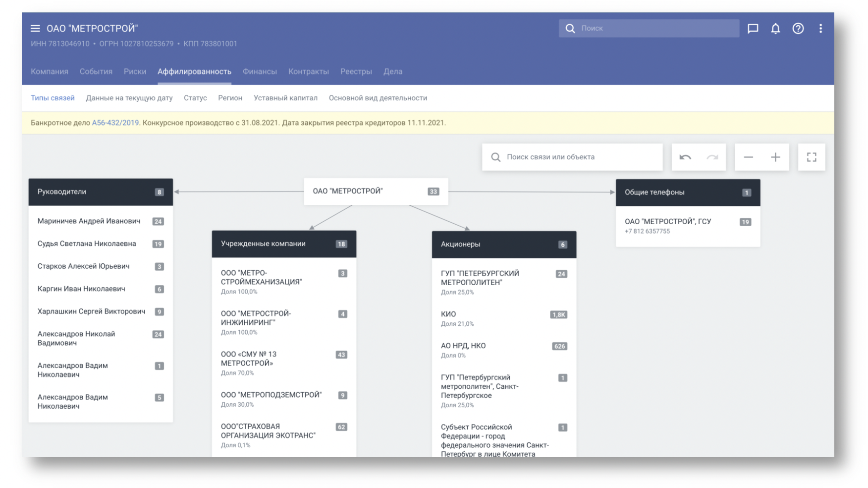Redo the graph action
This screenshot has height=488, width=868.
pos(712,157)
